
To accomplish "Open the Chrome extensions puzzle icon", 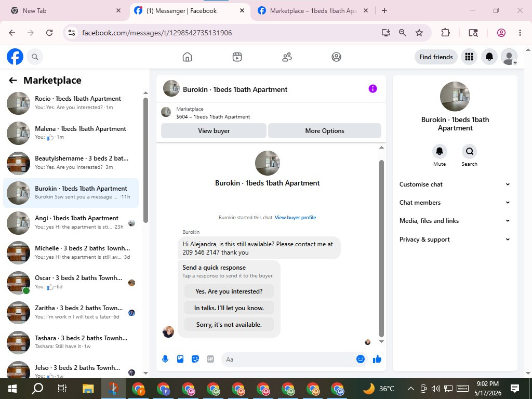I will pos(445,33).
